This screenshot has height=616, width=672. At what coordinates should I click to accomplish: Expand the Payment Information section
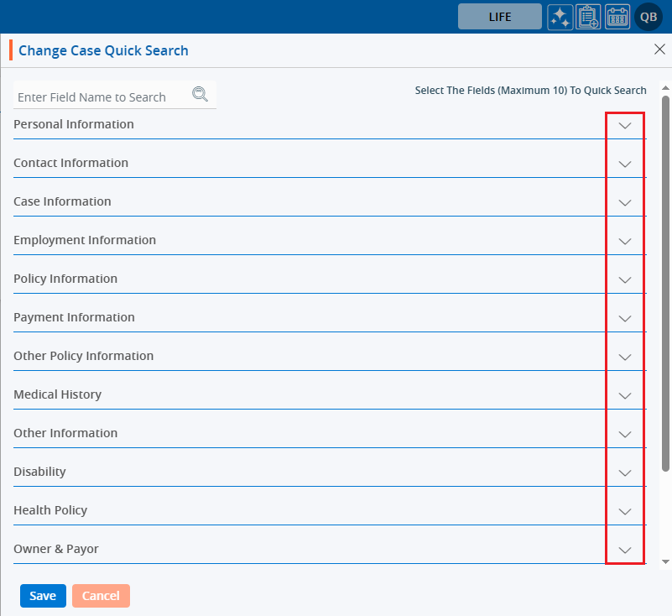(x=625, y=318)
